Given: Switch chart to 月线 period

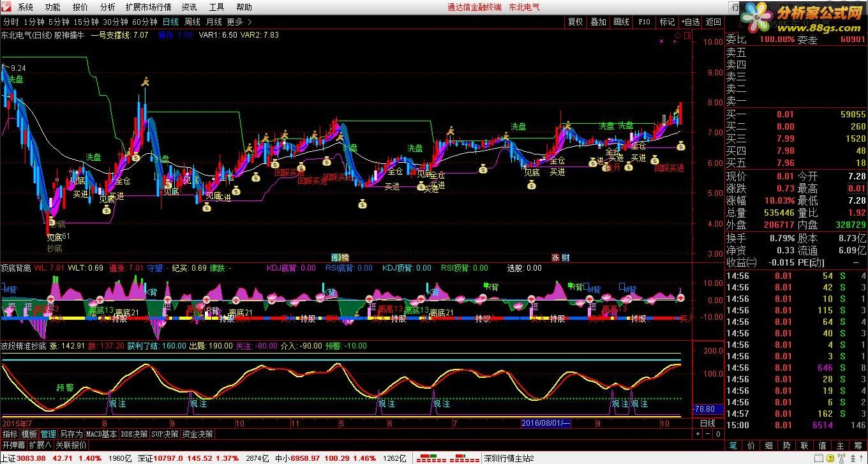Looking at the screenshot, I should point(214,22).
